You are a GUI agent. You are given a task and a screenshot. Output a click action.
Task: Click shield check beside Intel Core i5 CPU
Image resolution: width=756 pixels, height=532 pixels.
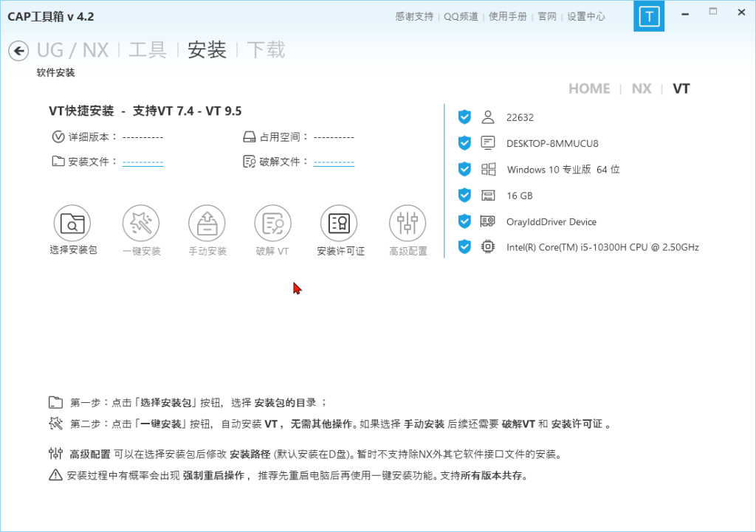(x=464, y=246)
